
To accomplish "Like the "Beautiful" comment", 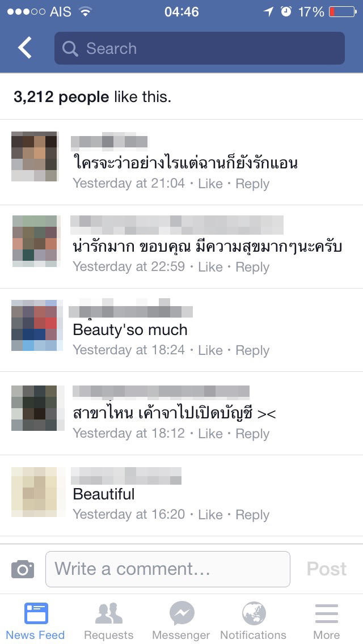I will pyautogui.click(x=210, y=514).
